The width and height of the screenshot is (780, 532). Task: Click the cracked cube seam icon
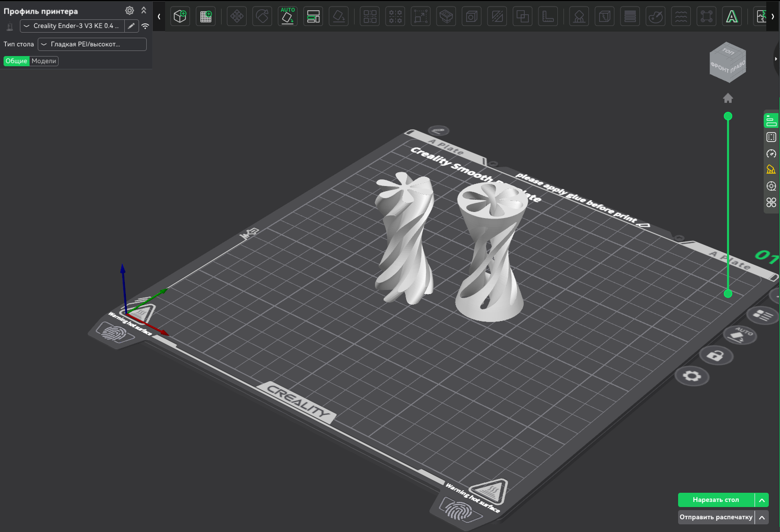pyautogui.click(x=605, y=16)
